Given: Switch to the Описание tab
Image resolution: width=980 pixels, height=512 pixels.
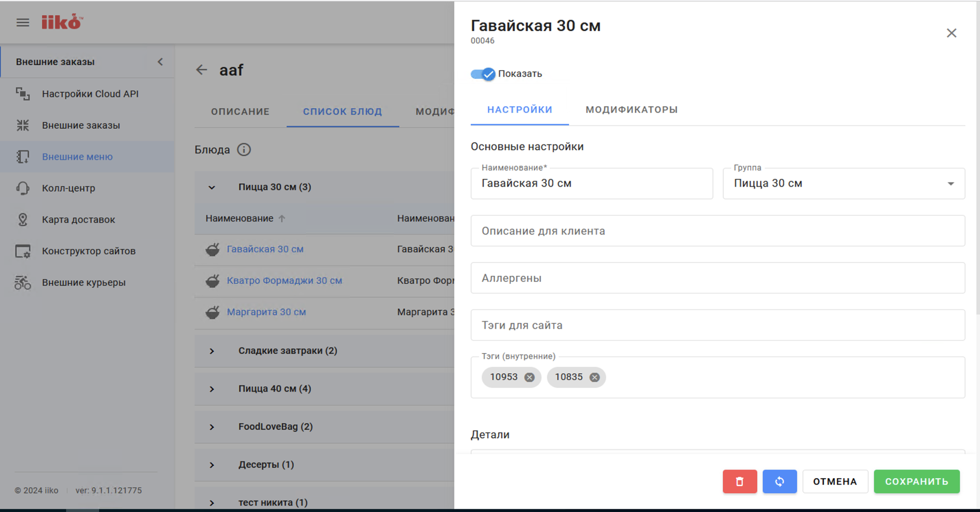Looking at the screenshot, I should 240,111.
